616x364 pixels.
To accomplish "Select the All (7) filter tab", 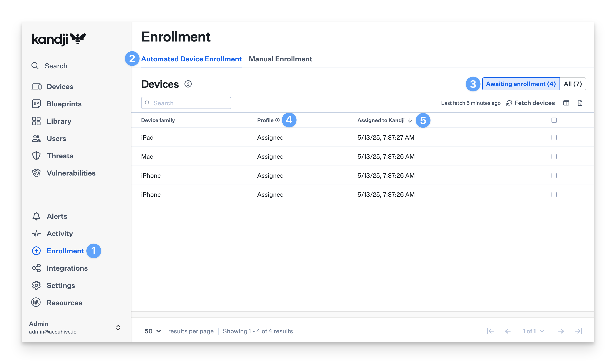I will tap(572, 84).
